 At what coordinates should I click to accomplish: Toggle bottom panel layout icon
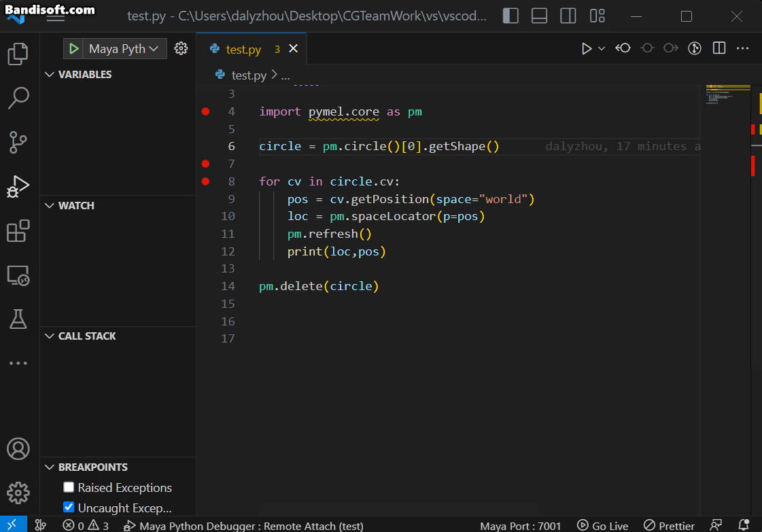[x=539, y=16]
